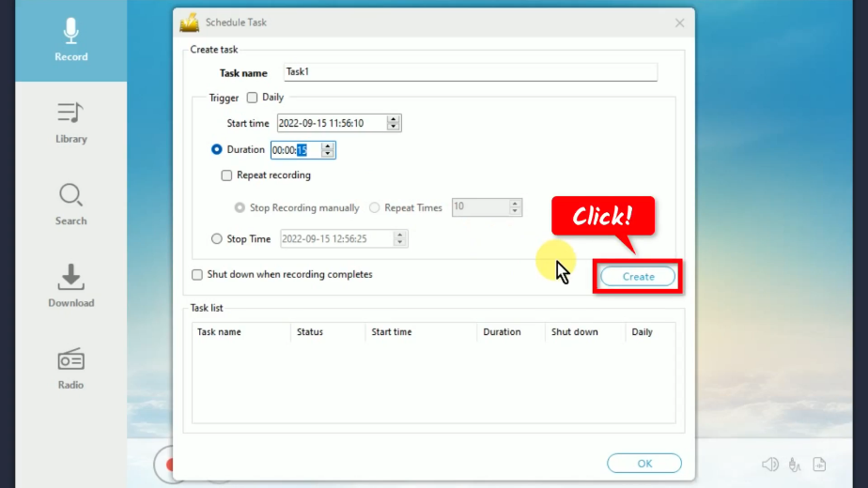Click the Create button
The height and width of the screenshot is (488, 868).
pyautogui.click(x=638, y=277)
